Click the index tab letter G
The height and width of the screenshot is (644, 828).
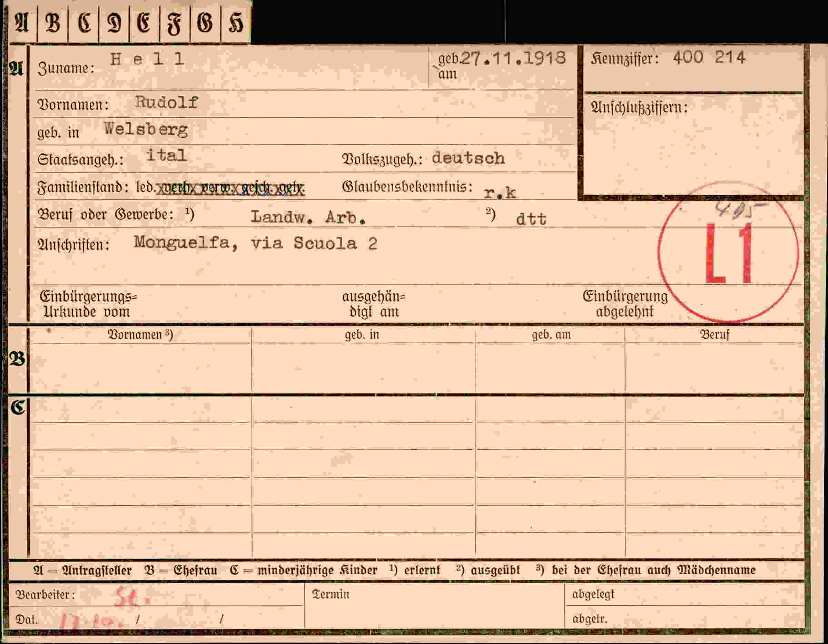click(205, 22)
